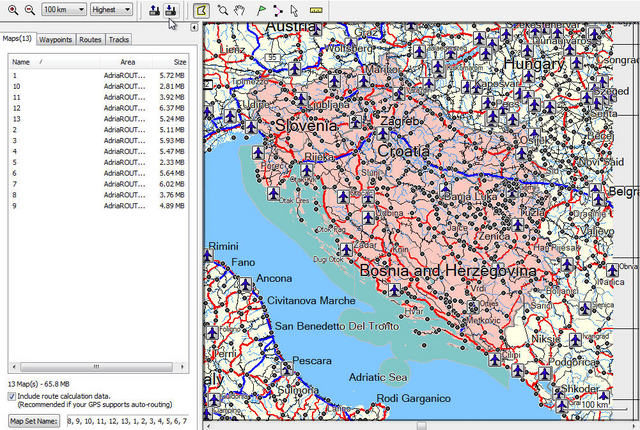
Task: Switch to the Waypoints tab
Action: point(56,40)
